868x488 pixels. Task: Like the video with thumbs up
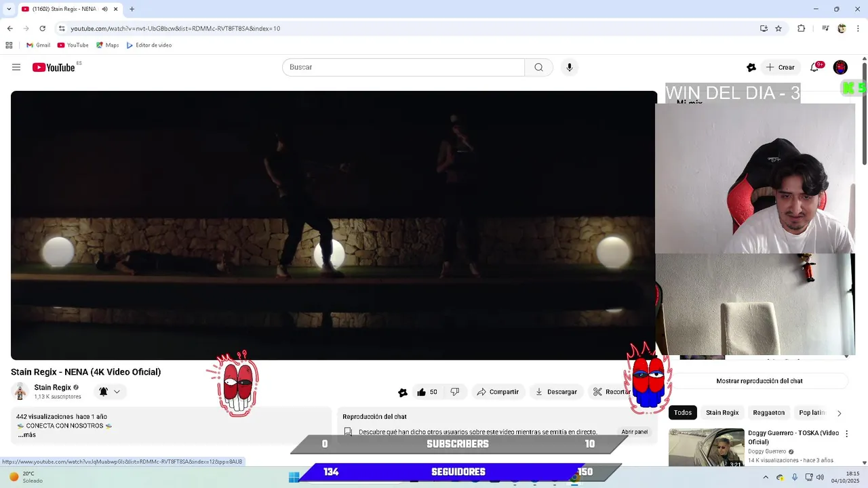coord(427,392)
